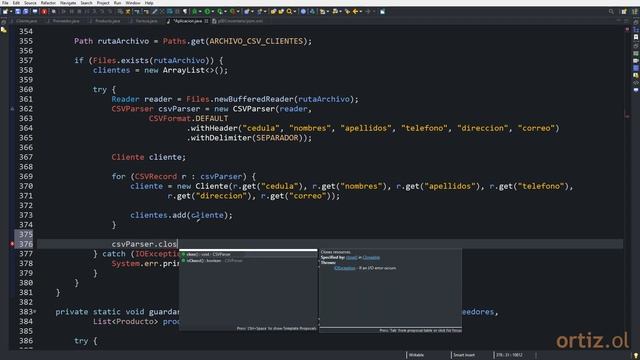Choose isClosed() : boolean proposal in autocomplete
This screenshot has height=360, width=640.
tap(248, 260)
